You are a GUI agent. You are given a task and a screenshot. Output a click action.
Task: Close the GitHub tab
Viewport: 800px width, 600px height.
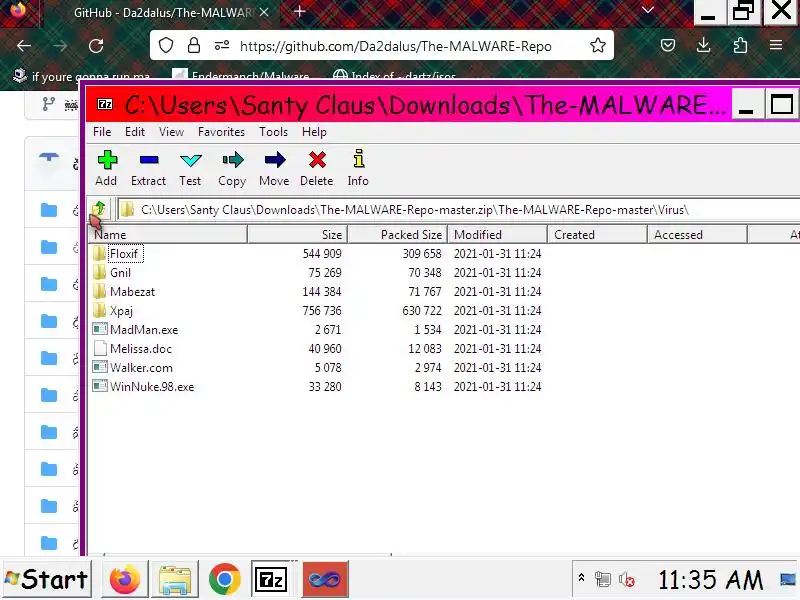tap(264, 12)
